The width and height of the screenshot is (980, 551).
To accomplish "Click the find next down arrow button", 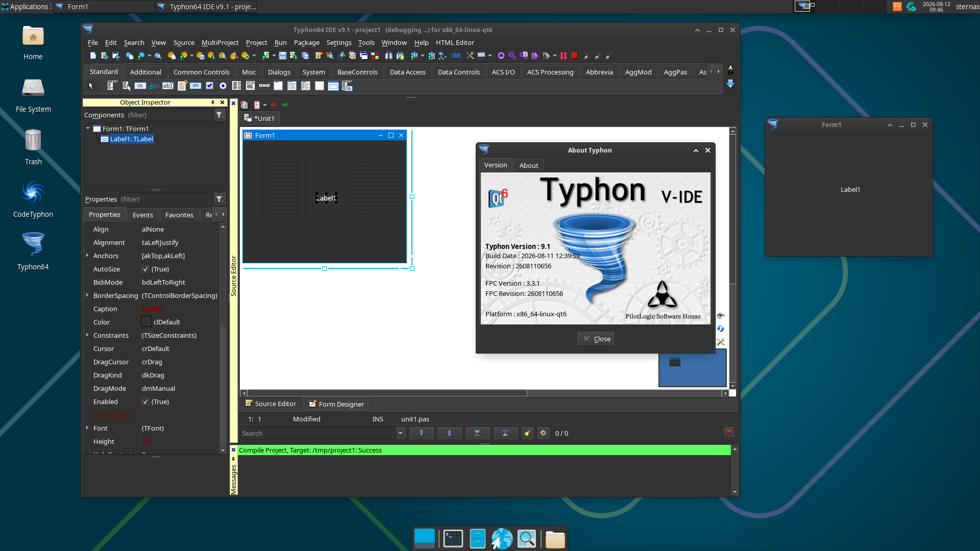I will (x=421, y=433).
